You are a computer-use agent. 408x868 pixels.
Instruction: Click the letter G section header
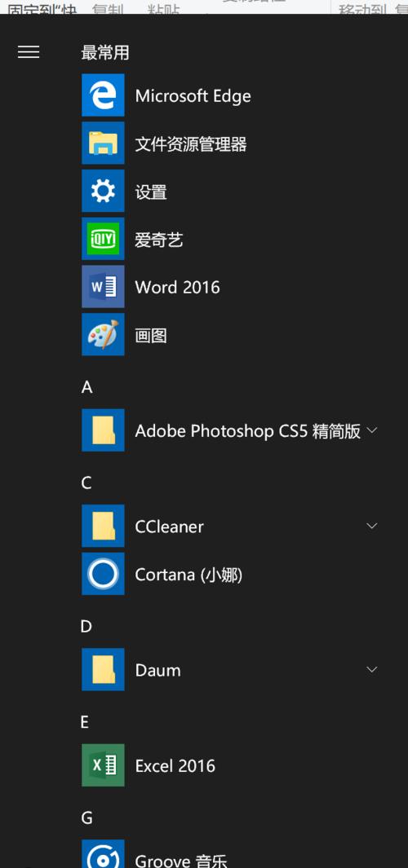[87, 817]
